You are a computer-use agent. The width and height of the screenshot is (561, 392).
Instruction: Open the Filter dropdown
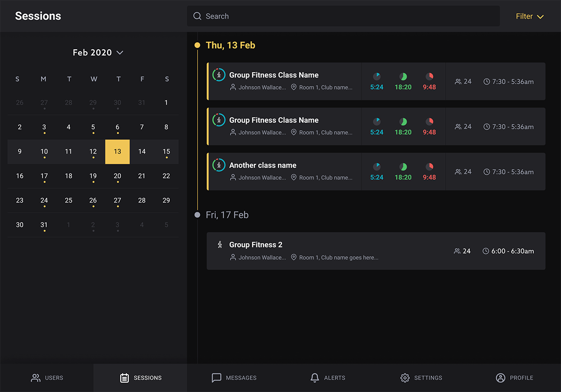pos(530,16)
